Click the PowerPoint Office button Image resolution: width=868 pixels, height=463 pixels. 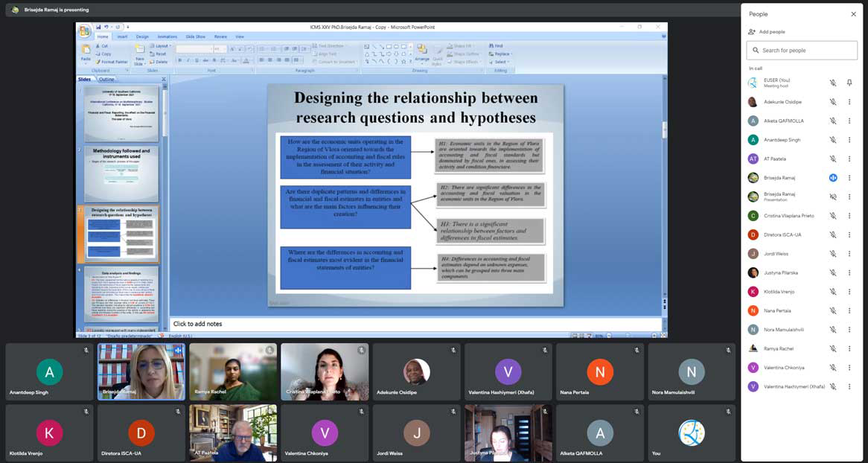pyautogui.click(x=85, y=31)
